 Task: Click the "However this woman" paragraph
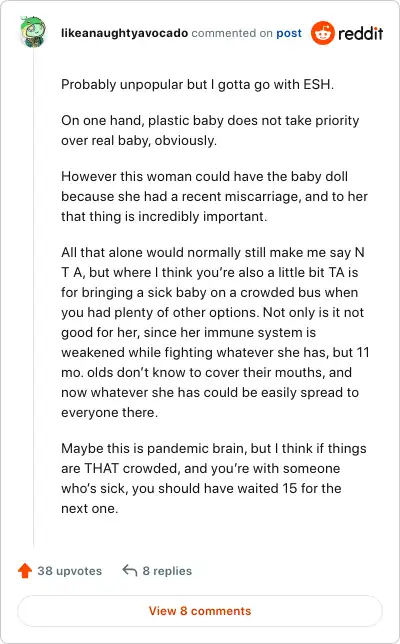tap(214, 196)
